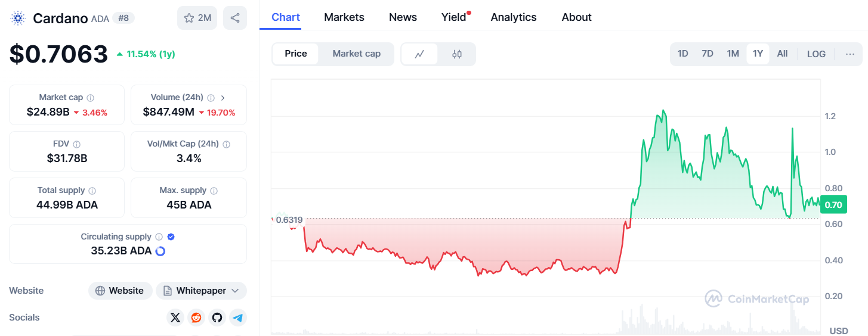
Task: Switch to the line chart icon
Action: 419,54
